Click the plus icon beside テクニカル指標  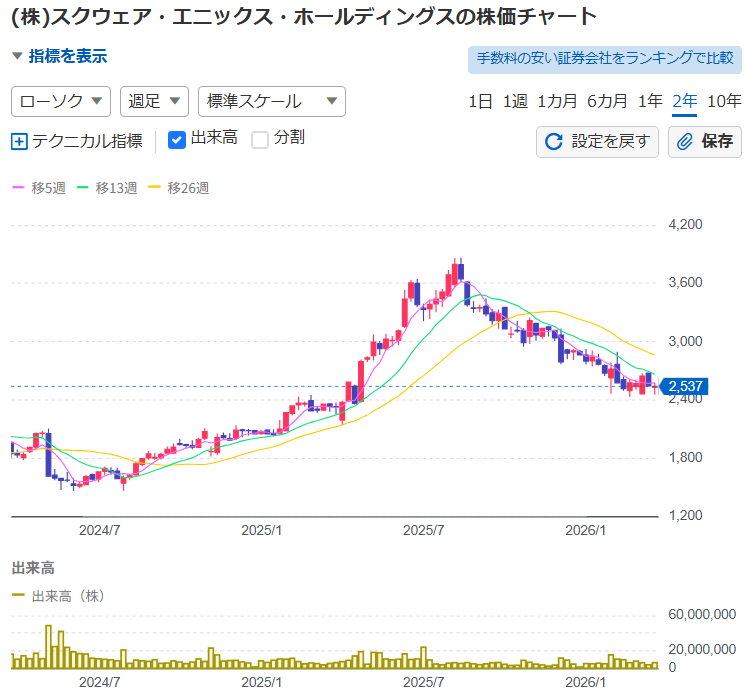coord(19,141)
